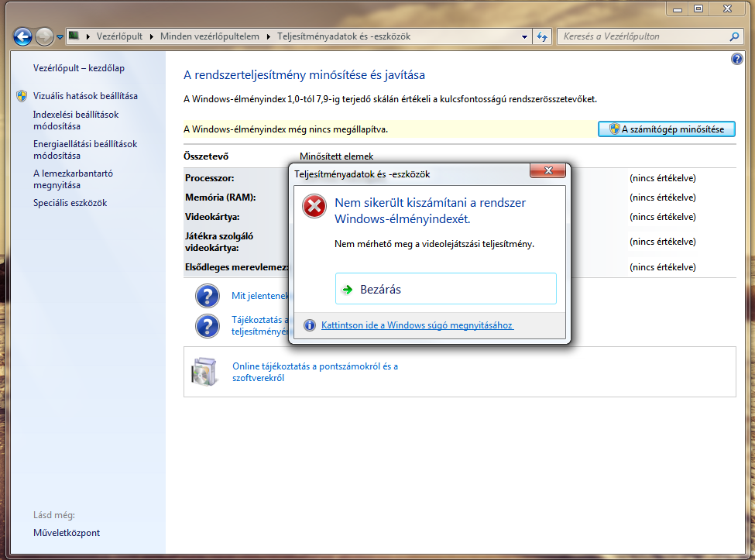Click the Összetevő column header
Image resolution: width=755 pixels, height=560 pixels.
[206, 156]
